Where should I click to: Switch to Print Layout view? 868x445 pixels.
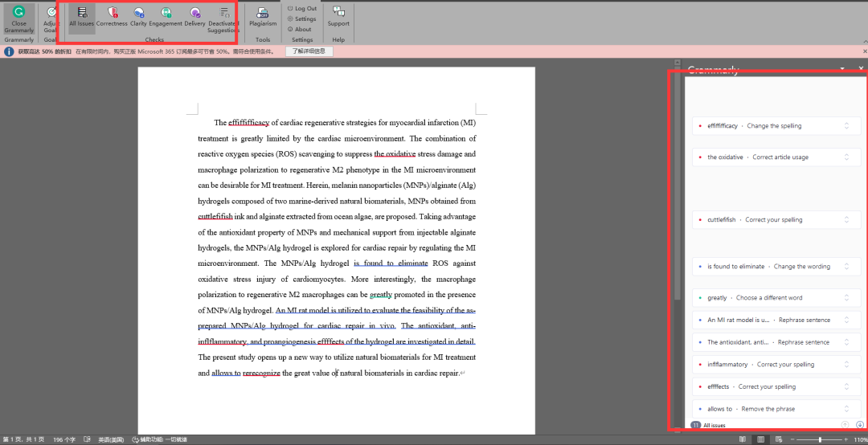[x=761, y=439]
